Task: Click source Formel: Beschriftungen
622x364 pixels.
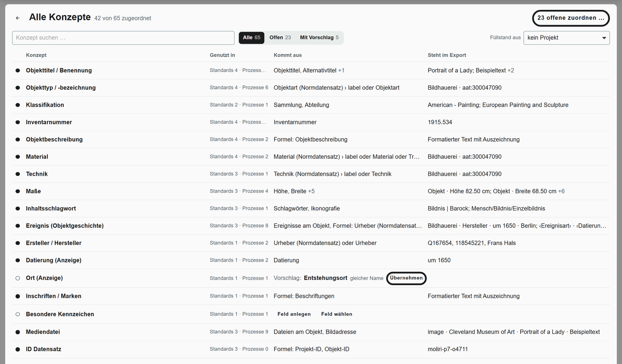Action: [x=304, y=296]
